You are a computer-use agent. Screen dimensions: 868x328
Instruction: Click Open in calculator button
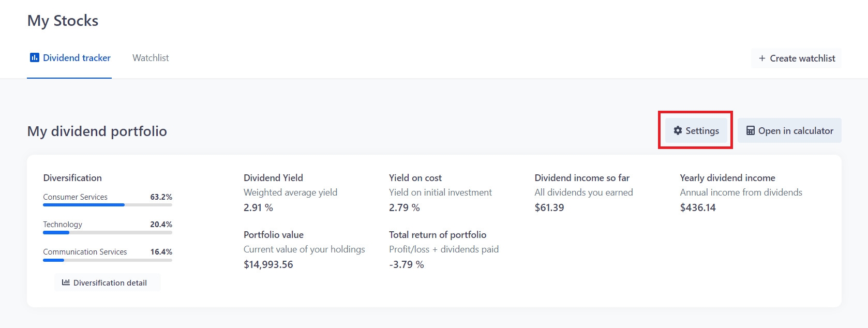point(789,131)
